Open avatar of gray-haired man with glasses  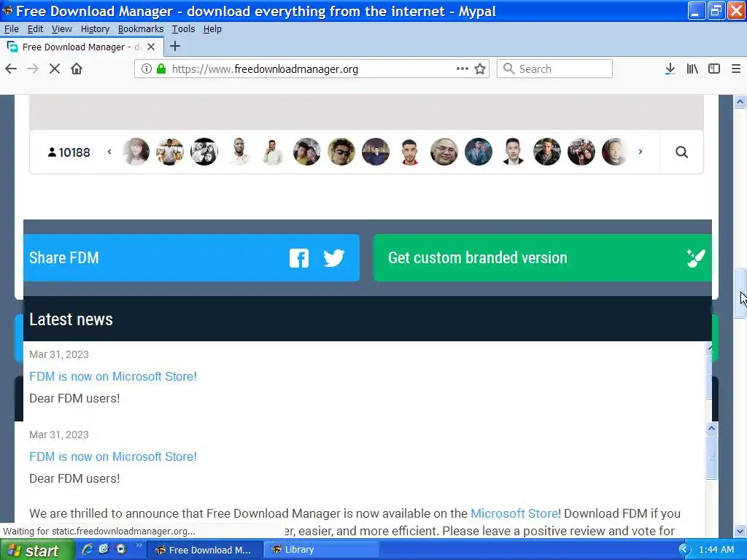point(444,152)
